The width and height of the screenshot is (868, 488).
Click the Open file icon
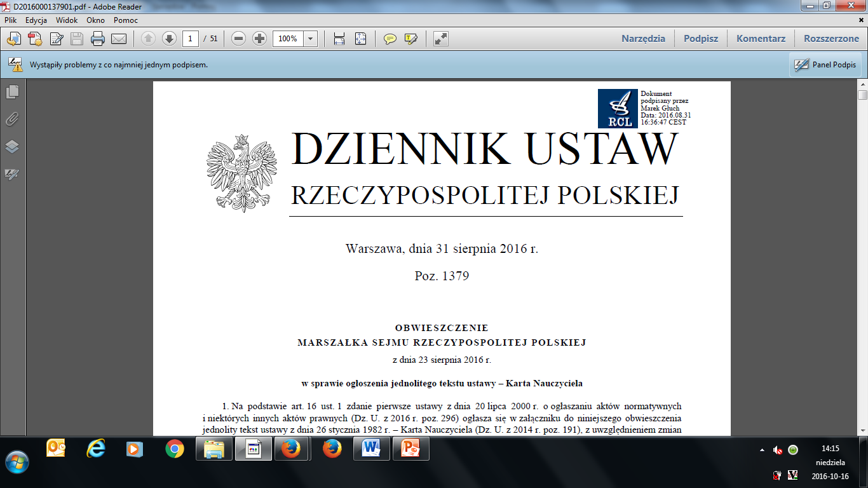[13, 39]
